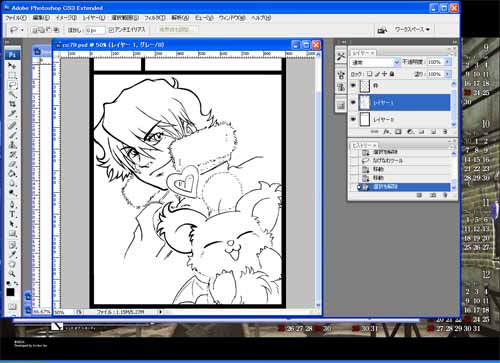Select the 枠 layer row
The height and width of the screenshot is (363, 500).
pyautogui.click(x=404, y=86)
